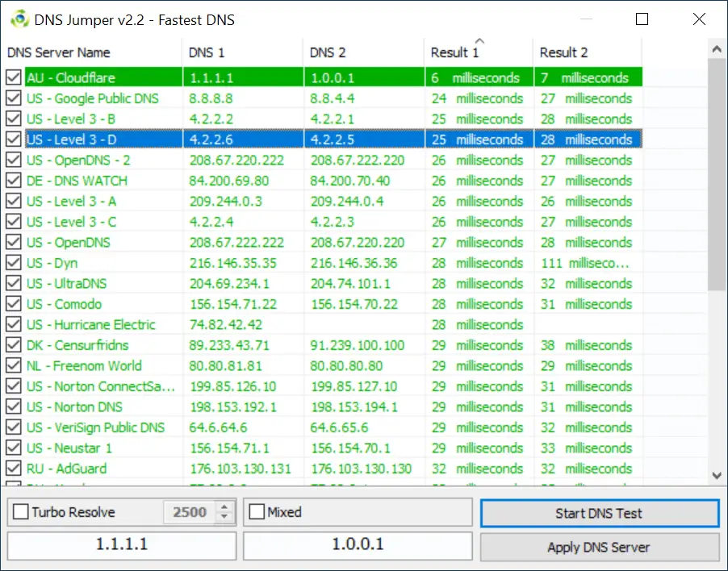Sort by the DNS 2 column header
The width and height of the screenshot is (728, 571).
tap(364, 52)
